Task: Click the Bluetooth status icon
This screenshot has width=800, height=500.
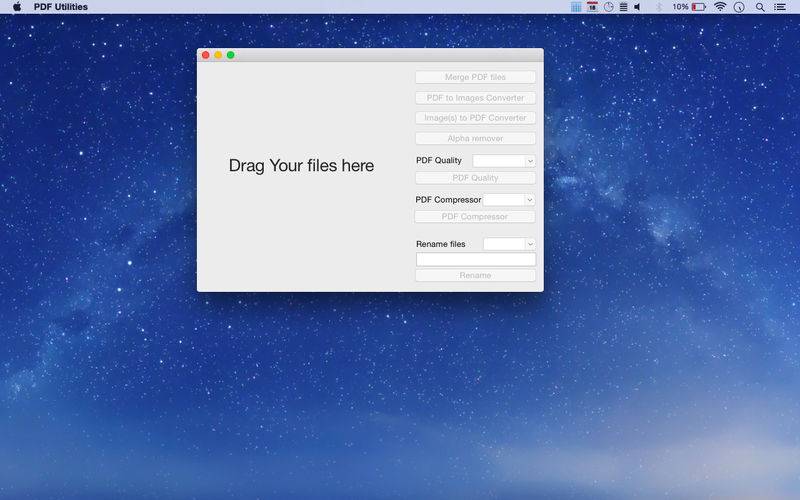Action: pyautogui.click(x=659, y=7)
